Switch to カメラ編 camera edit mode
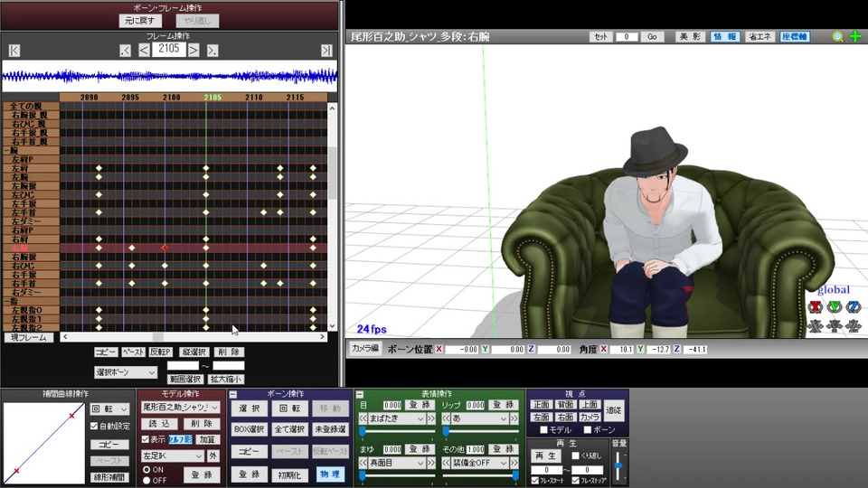This screenshot has height=488, width=868. (x=364, y=349)
